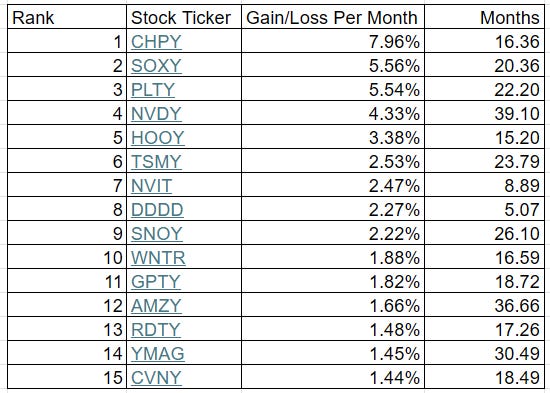Select the Months header cell
The height and width of the screenshot is (393, 550).
coord(484,17)
